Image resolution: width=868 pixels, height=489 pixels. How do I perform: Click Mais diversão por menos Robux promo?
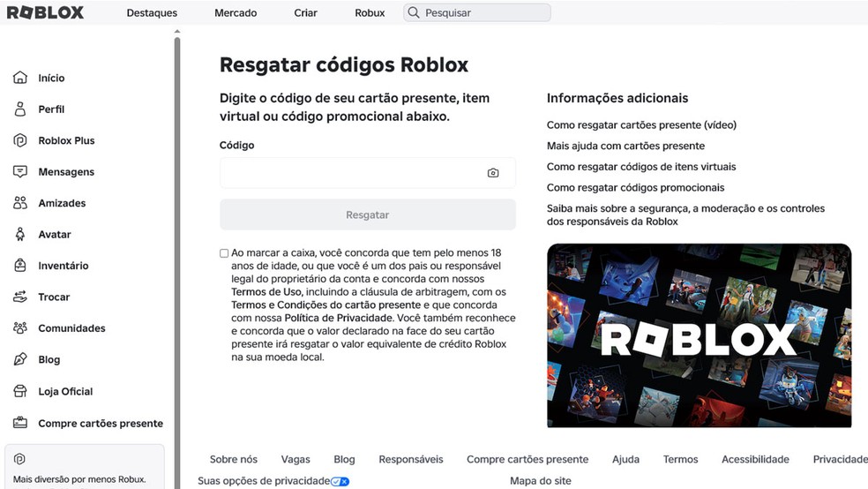pos(85,467)
